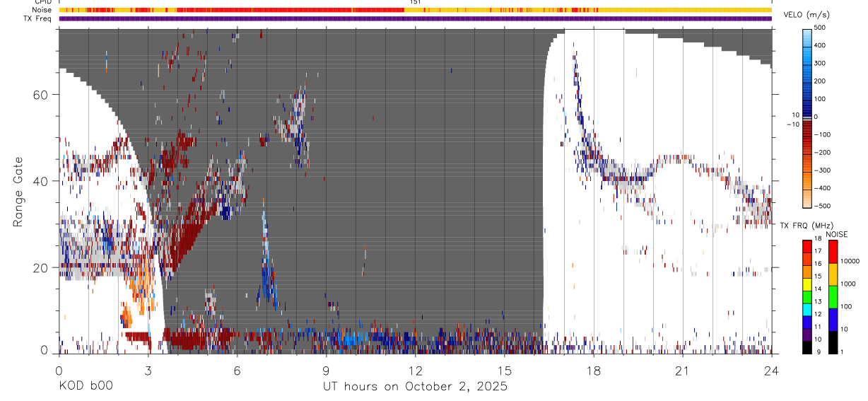The width and height of the screenshot is (868, 401).
Task: Click the 400 tick on velocity colorbar
Action: point(821,45)
